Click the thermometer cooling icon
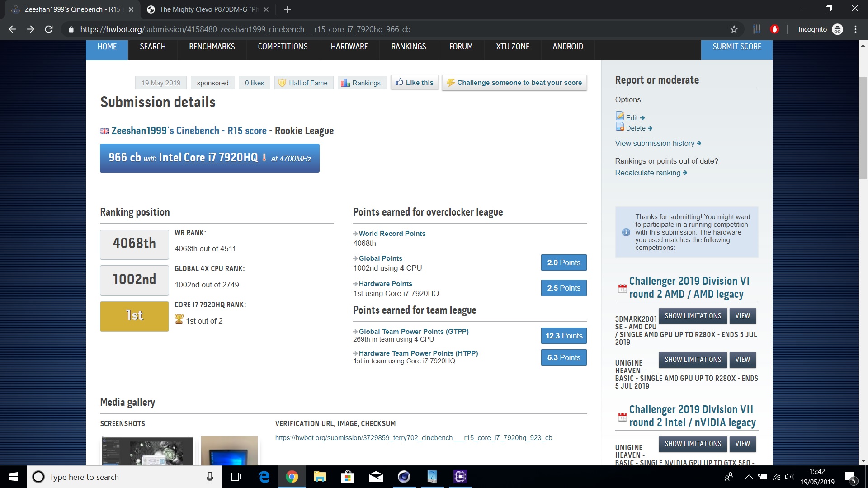Screen dimensions: 868x488 pyautogui.click(x=264, y=157)
